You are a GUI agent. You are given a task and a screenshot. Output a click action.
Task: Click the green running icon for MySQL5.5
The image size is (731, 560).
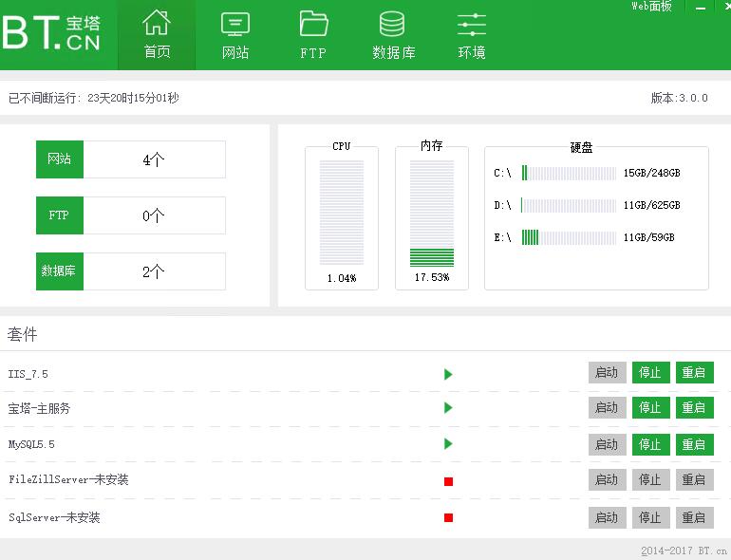(448, 443)
